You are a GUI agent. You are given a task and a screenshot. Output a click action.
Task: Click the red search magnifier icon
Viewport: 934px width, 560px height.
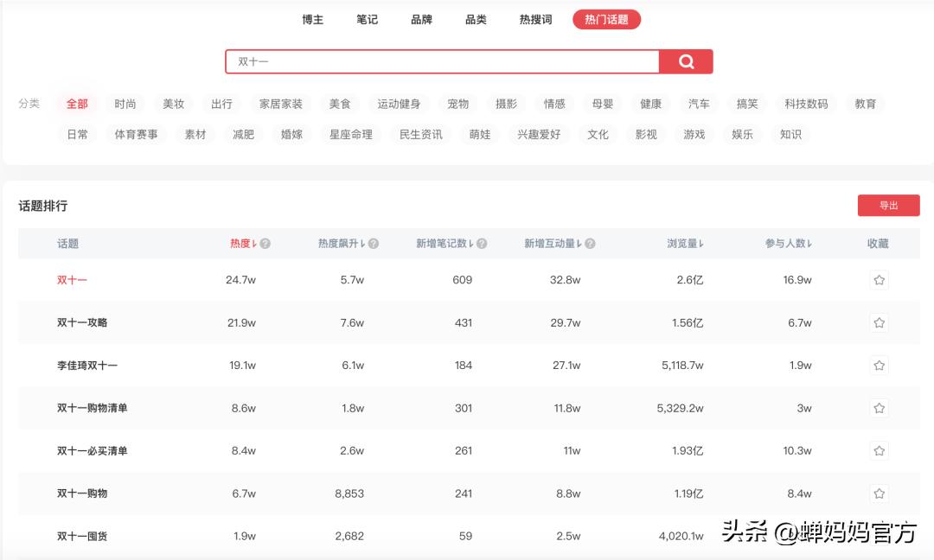click(687, 61)
